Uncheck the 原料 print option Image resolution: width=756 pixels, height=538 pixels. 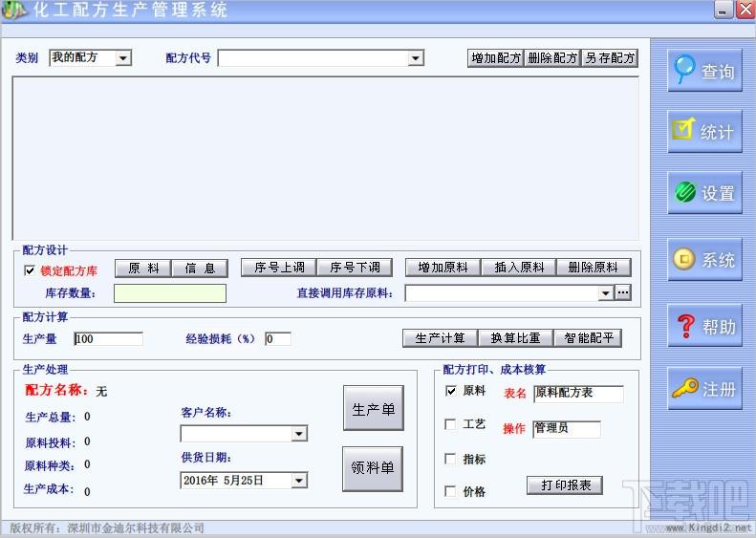(450, 391)
